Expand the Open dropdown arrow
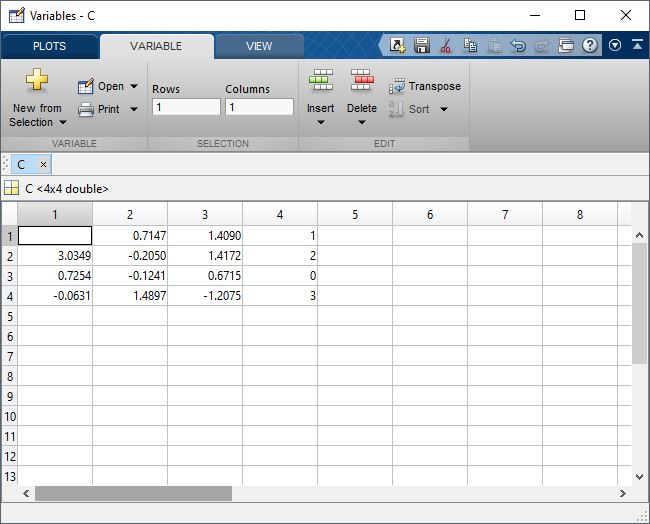The width and height of the screenshot is (650, 524). click(134, 87)
